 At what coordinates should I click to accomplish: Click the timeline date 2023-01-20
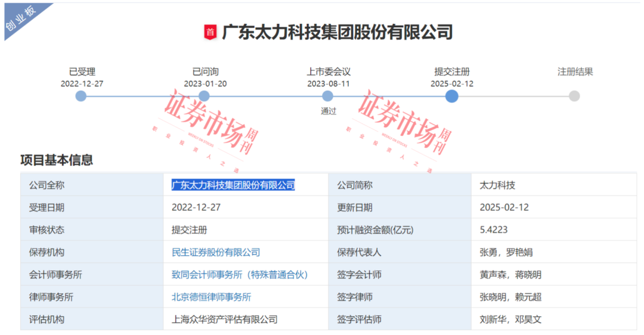[205, 83]
